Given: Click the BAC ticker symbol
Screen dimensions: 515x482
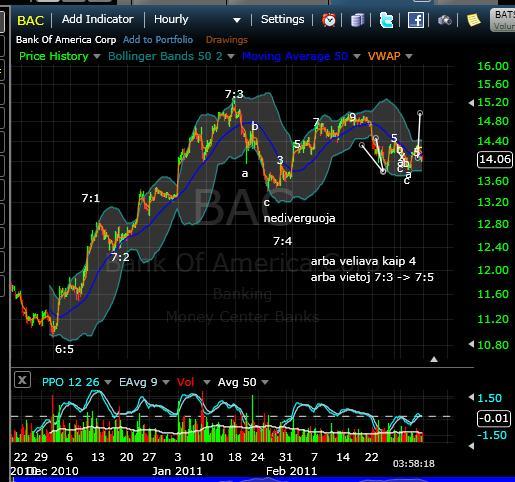Looking at the screenshot, I should click(x=30, y=21).
